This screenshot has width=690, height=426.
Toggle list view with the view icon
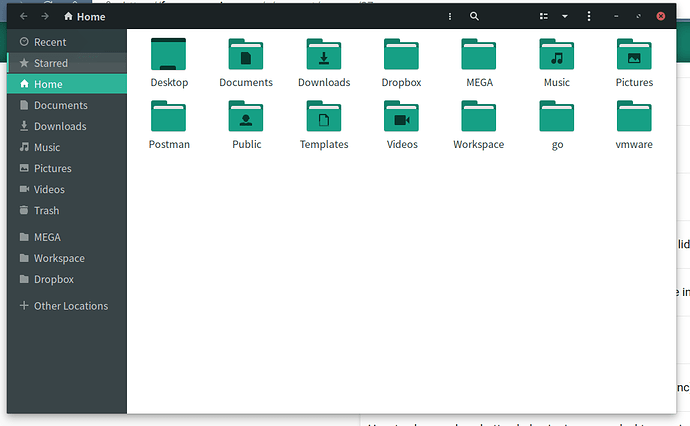(x=544, y=16)
